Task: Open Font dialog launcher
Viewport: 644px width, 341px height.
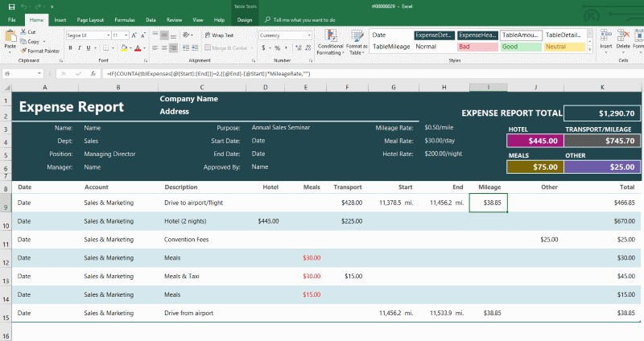Action: [146, 60]
